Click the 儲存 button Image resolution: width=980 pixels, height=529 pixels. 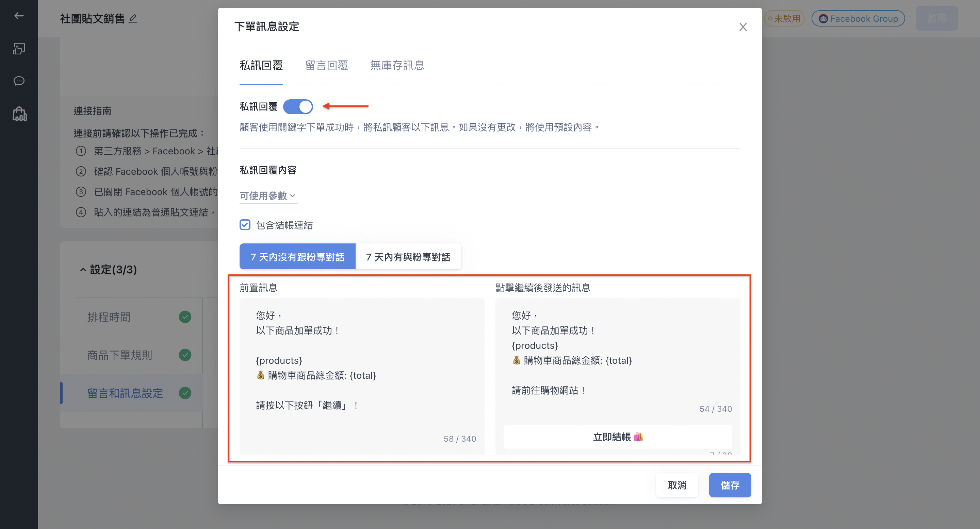point(730,485)
